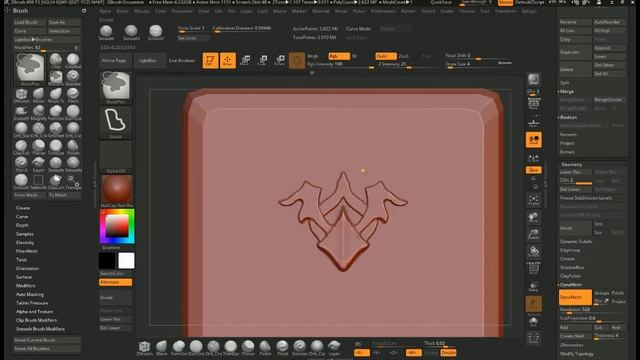Open the Transform menu
The image size is (640, 360).
pos(505,11)
